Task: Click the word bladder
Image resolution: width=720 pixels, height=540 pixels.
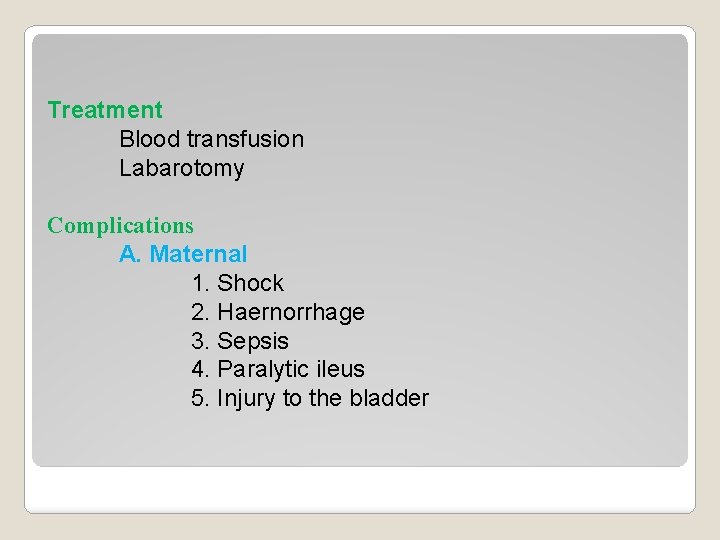Action: [389, 398]
